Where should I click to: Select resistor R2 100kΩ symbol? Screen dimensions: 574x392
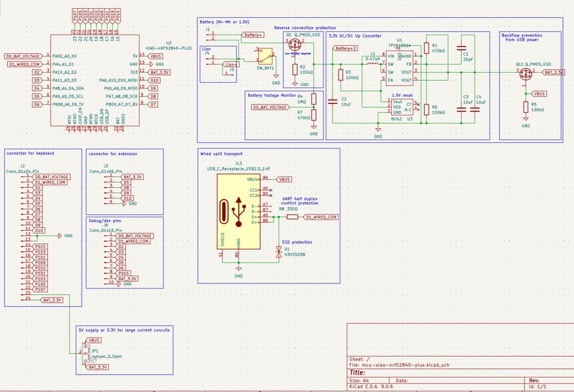click(295, 69)
